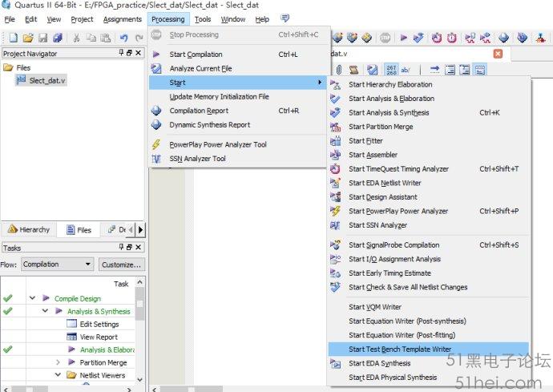Viewport: 553px width, 392px height.
Task: Choose Start Compilation from the Processing menu
Action: (236, 55)
